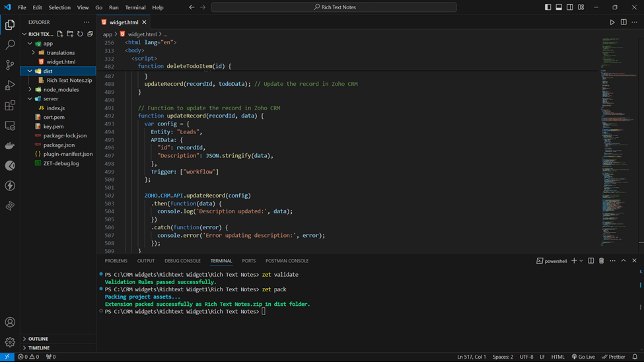Switch to the DEBUG CONSOLE tab
Image resolution: width=644 pixels, height=362 pixels.
click(x=182, y=261)
